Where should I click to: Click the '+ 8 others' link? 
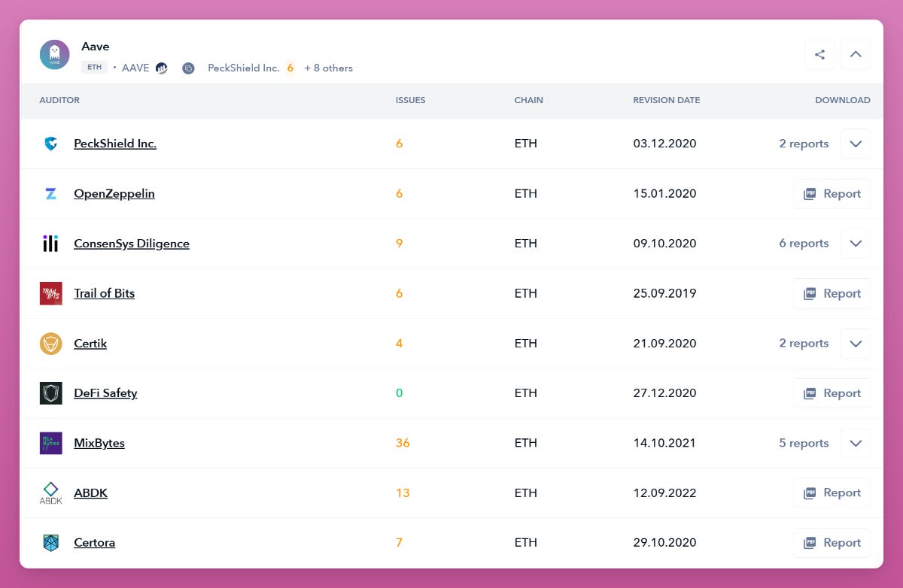329,68
